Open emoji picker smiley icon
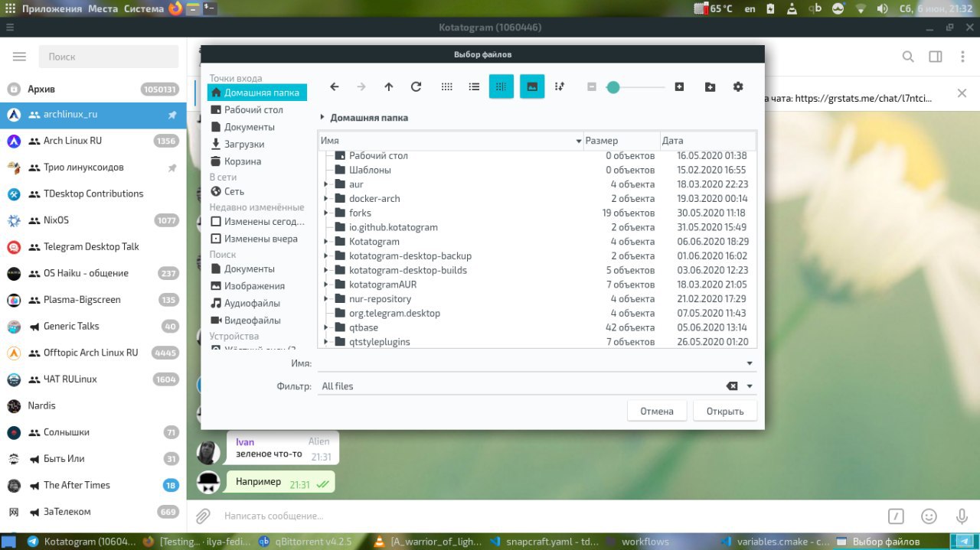The width and height of the screenshot is (980, 550). 929,516
